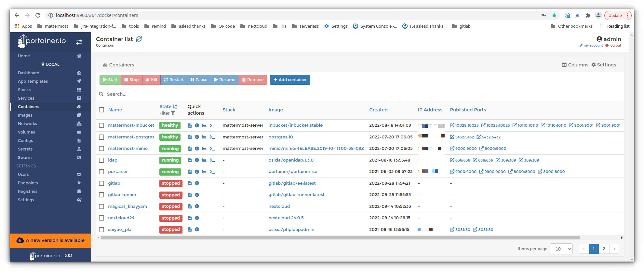Go to page 2 of containers
The image size is (644, 272).
604,249
